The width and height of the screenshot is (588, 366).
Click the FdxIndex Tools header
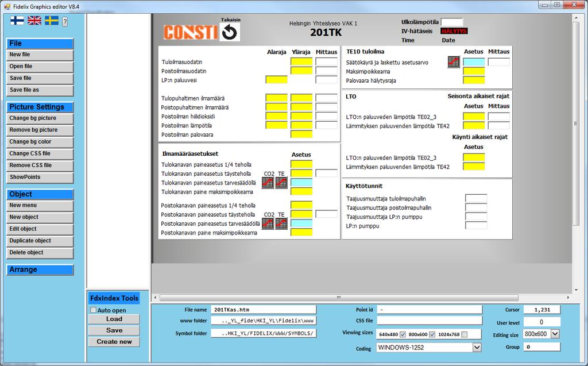(x=114, y=298)
